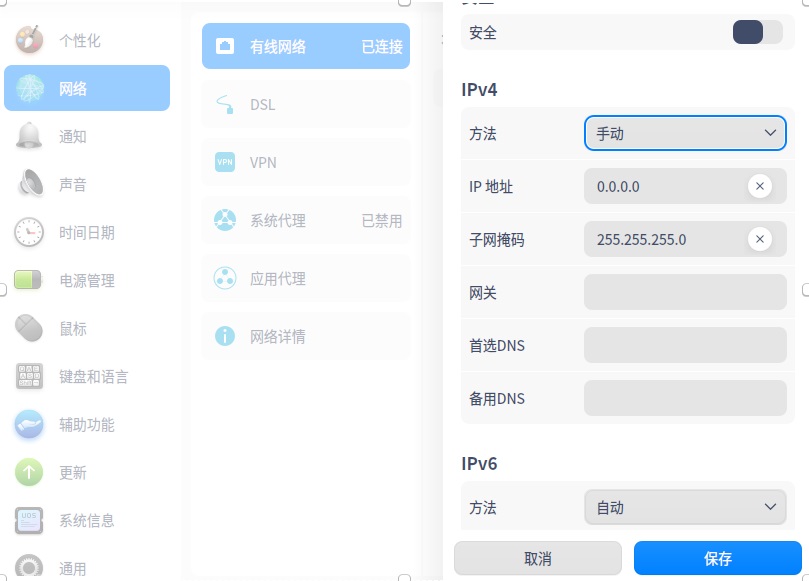Clear the IP 地址 field with X button

[x=760, y=186]
